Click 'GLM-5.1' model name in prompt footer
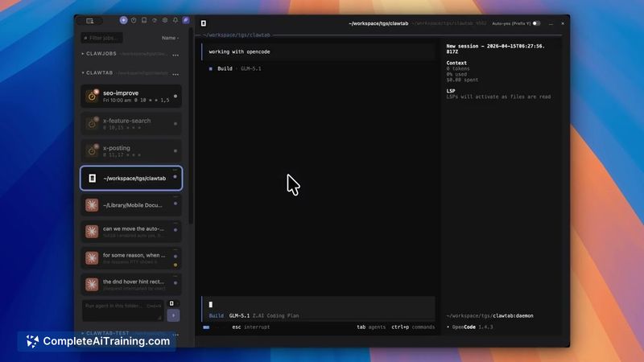Screen dimensions: 644x362 pyautogui.click(x=239, y=315)
